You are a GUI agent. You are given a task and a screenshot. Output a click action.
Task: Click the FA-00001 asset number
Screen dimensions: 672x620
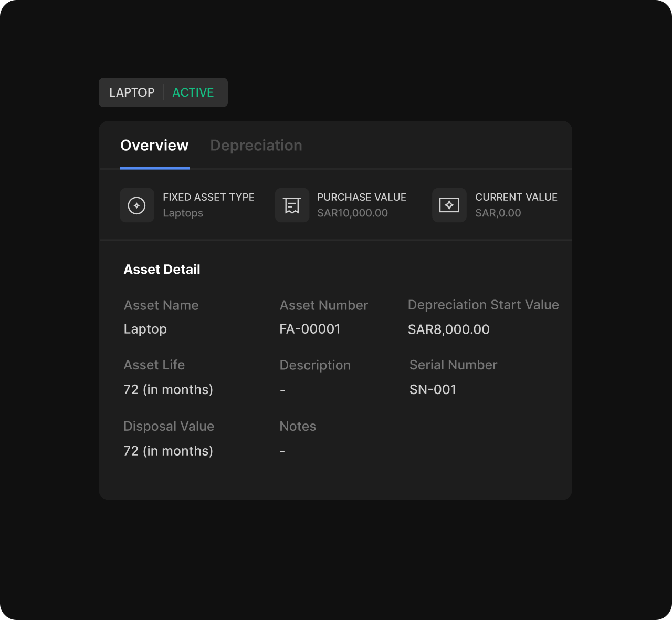coord(310,329)
